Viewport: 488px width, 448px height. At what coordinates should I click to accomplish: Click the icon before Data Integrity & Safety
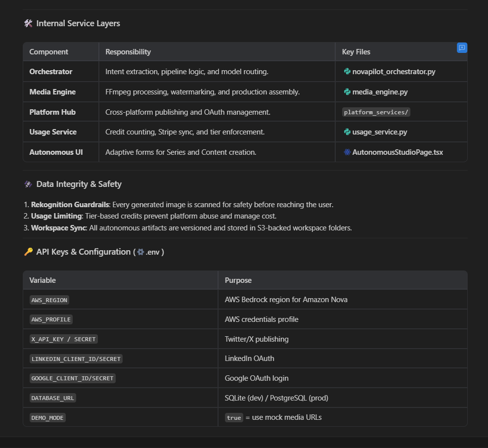pos(28,184)
